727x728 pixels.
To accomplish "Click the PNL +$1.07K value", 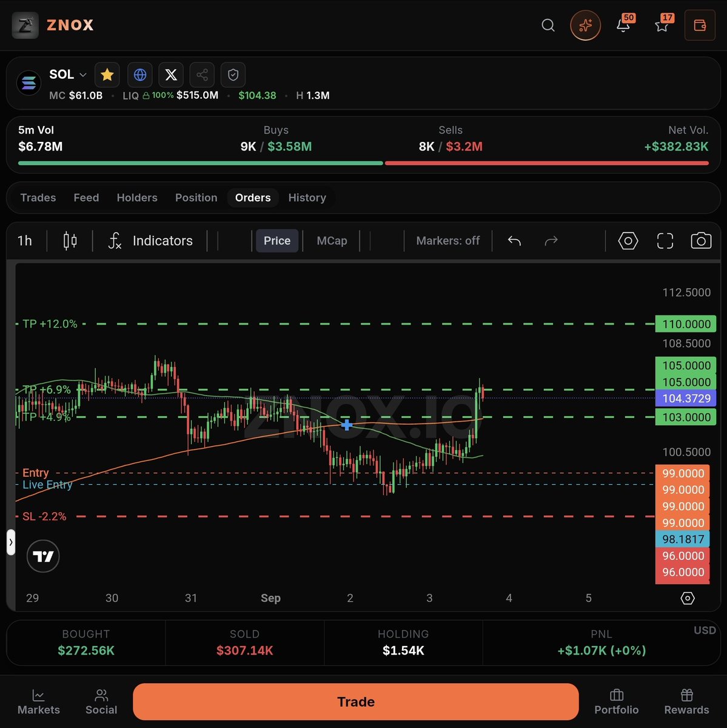I will 601,650.
